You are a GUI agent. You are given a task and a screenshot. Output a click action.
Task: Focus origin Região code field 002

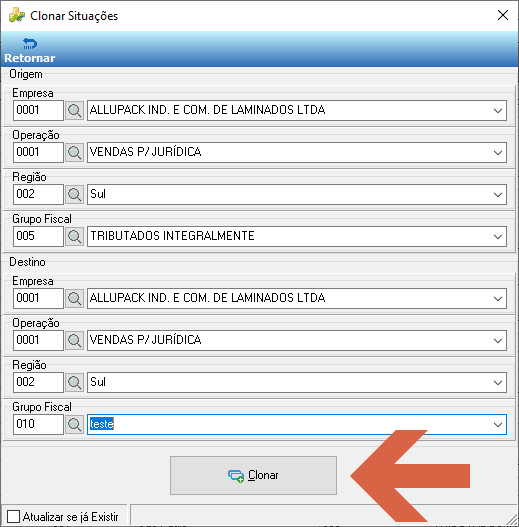pyautogui.click(x=38, y=194)
